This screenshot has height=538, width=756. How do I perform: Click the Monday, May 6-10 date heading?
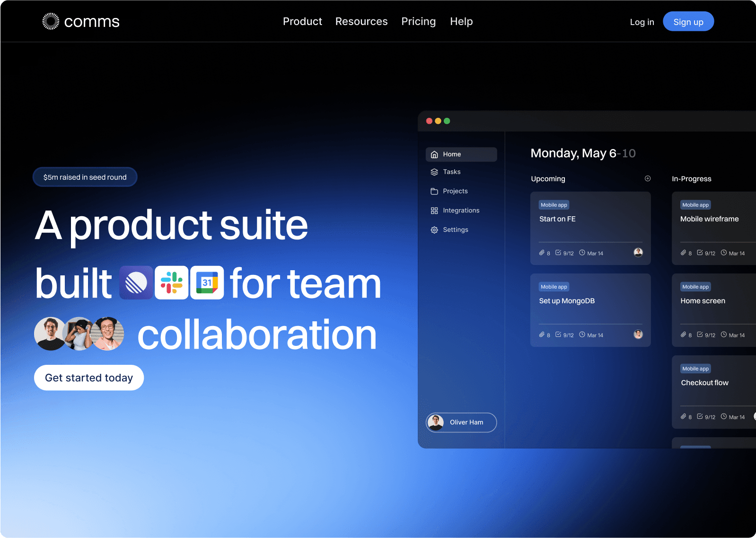(583, 153)
